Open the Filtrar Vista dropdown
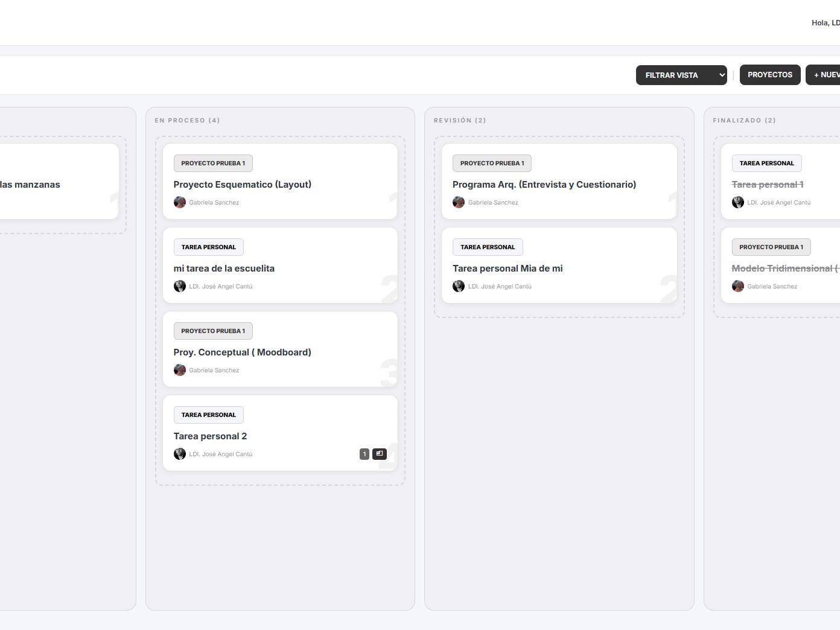840x630 pixels. (x=681, y=75)
